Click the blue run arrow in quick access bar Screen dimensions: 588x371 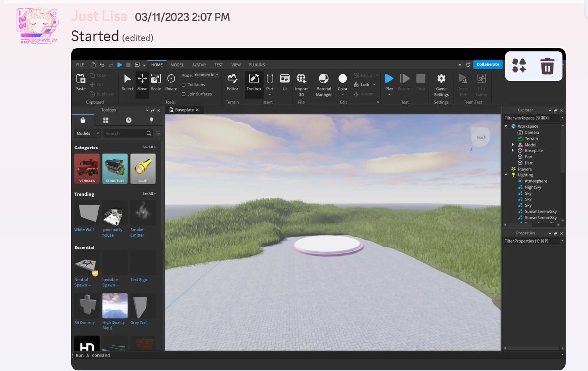click(120, 65)
